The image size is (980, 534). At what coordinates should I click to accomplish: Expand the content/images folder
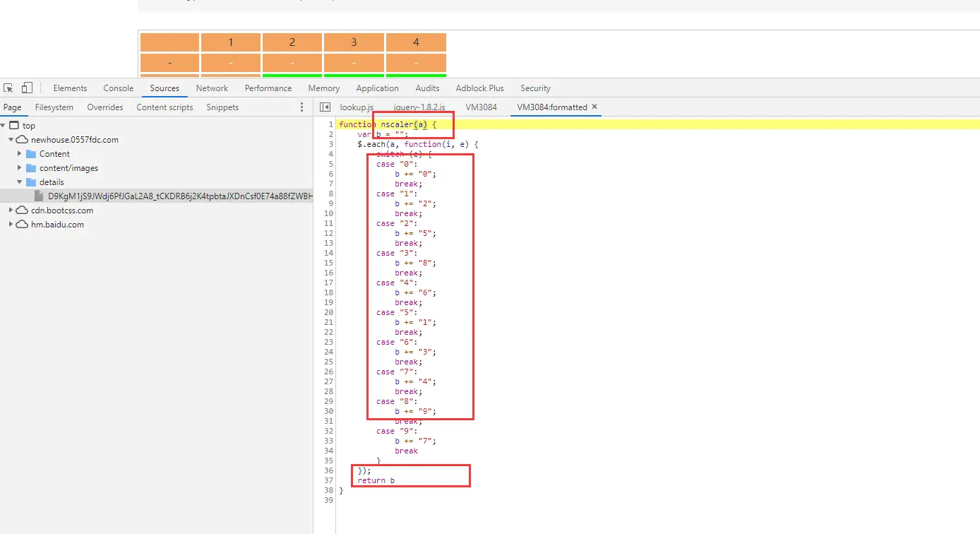(20, 168)
